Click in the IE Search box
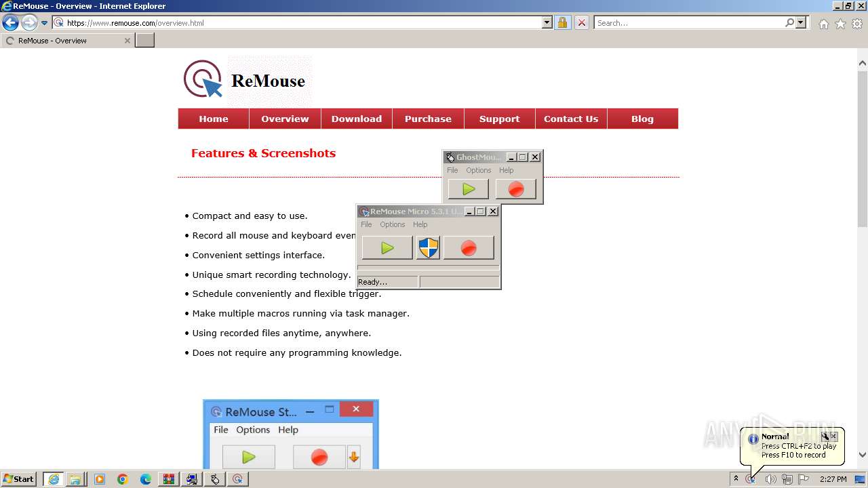The width and height of the screenshot is (868, 488). [690, 22]
